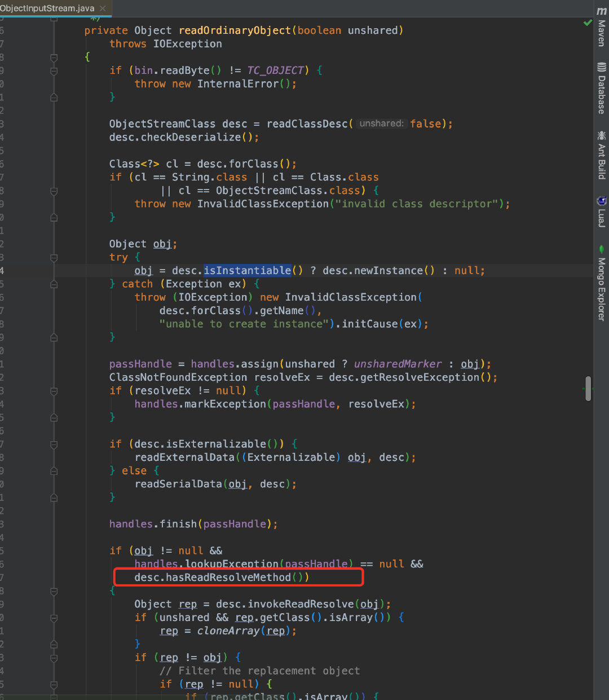Image resolution: width=609 pixels, height=700 pixels.
Task: Click the readSerialData call
Action: pos(178,485)
